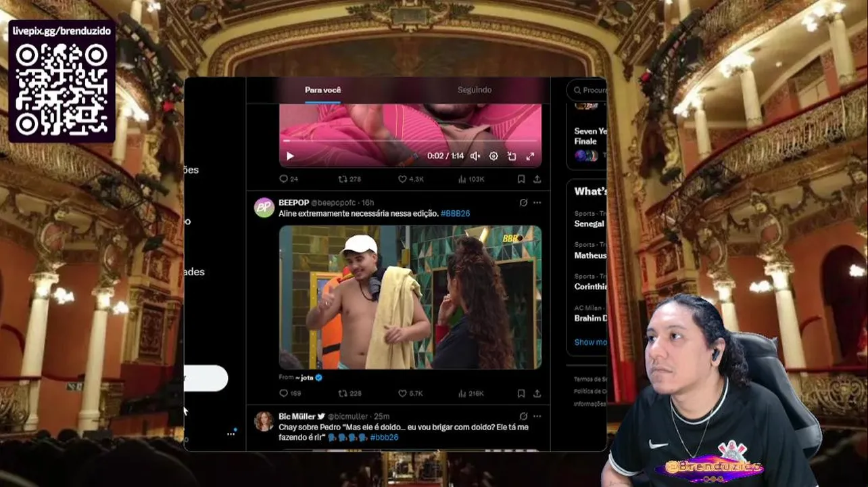The width and height of the screenshot is (868, 487).
Task: Open the 'jota' source account link
Action: pos(309,377)
